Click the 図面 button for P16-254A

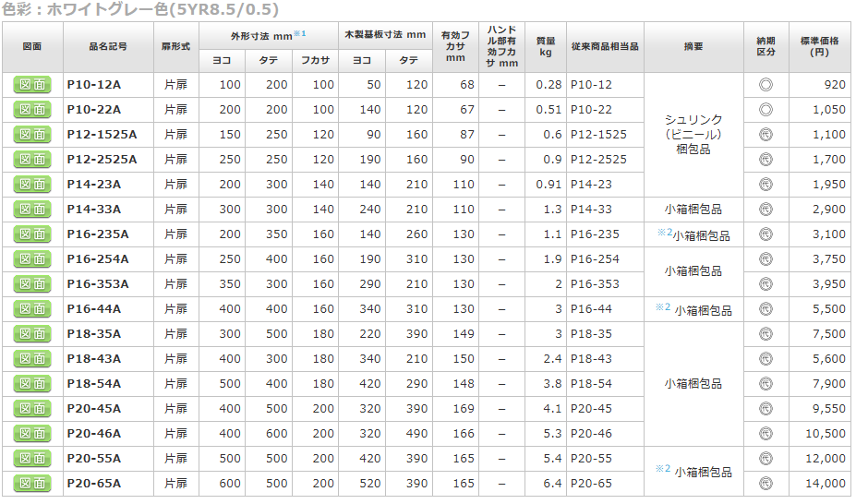(x=32, y=259)
